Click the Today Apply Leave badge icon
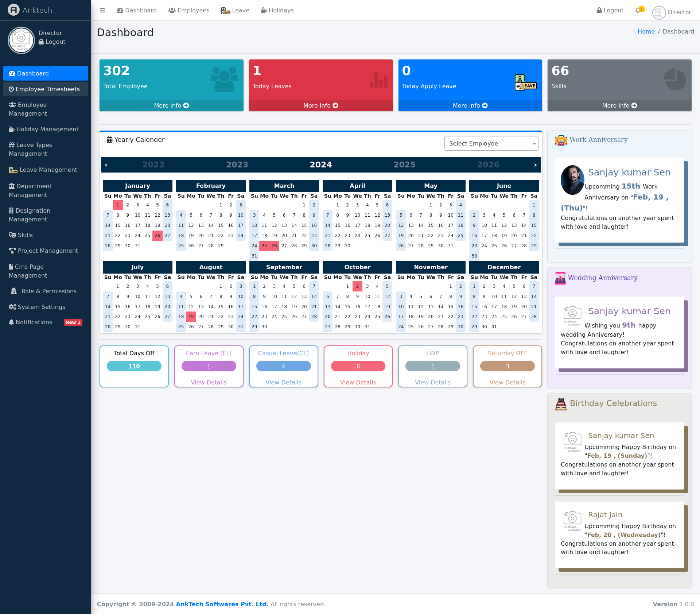 525,82
